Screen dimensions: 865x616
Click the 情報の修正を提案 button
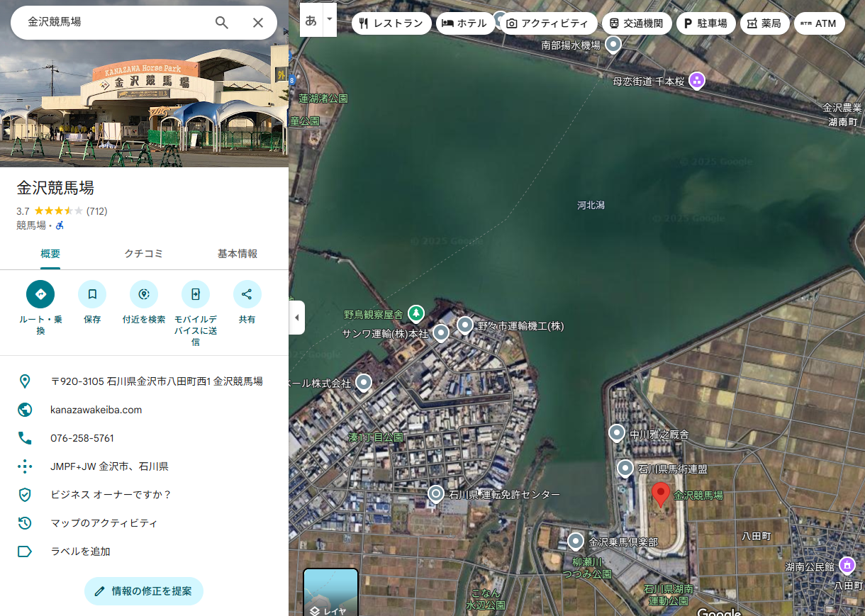144,591
